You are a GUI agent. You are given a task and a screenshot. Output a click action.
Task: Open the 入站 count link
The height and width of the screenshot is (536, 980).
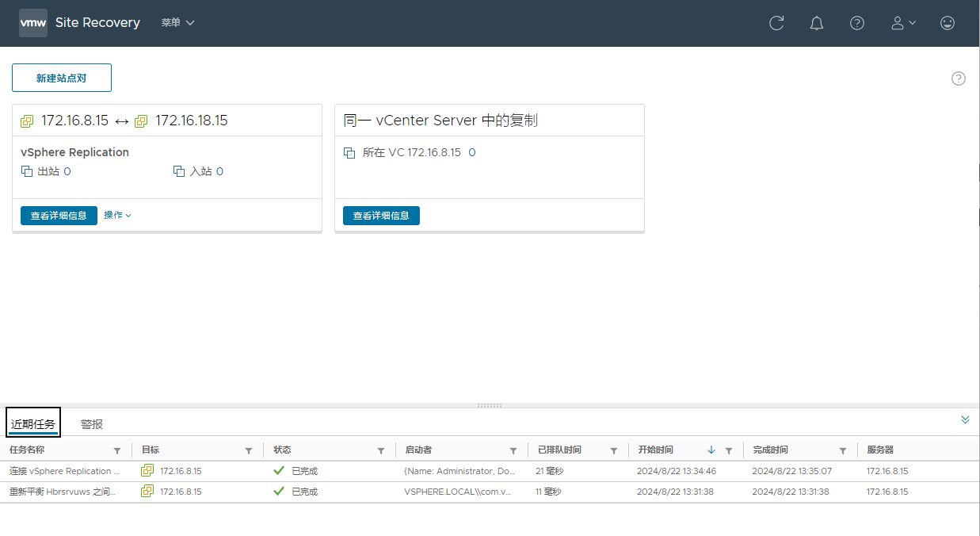tap(219, 171)
